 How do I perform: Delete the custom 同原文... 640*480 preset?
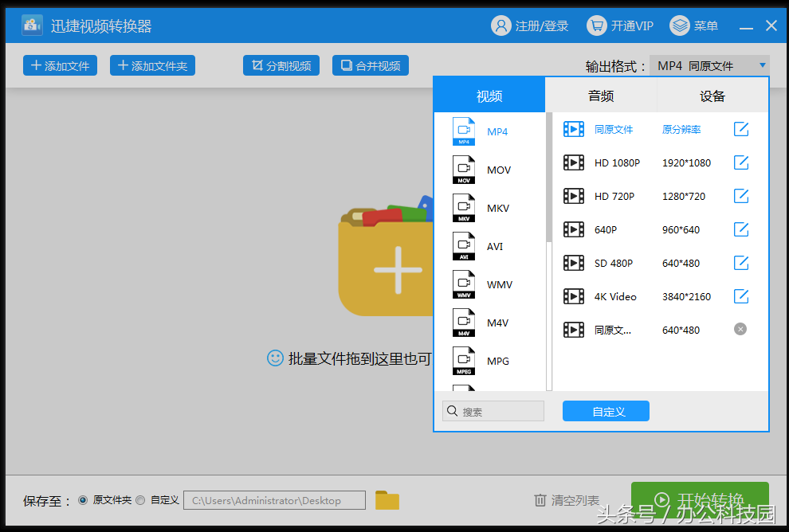(740, 330)
